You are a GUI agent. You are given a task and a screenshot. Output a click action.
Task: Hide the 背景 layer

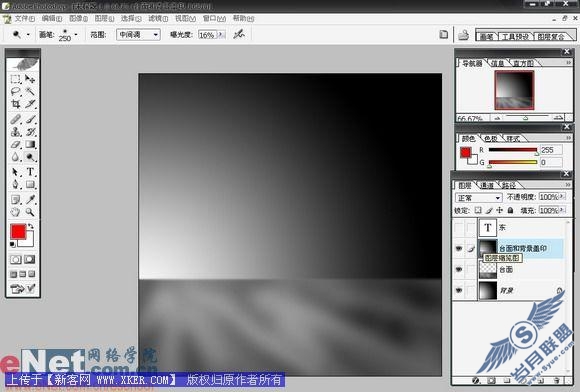[459, 290]
